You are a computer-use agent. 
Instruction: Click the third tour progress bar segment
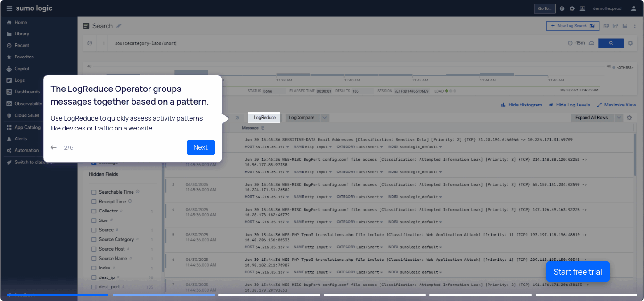pos(269,295)
